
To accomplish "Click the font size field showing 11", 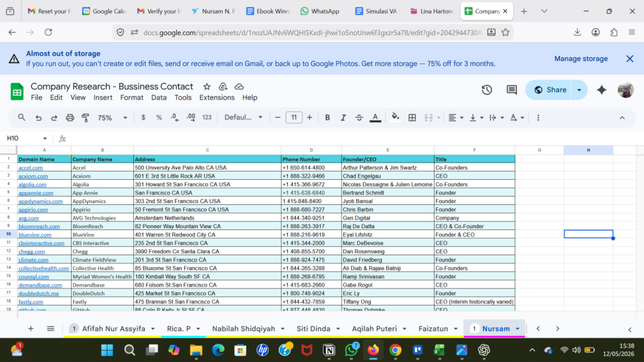I will coord(294,118).
